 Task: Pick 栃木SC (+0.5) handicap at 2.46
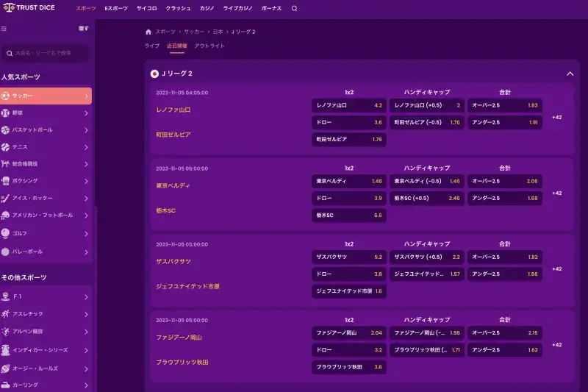pyautogui.click(x=427, y=198)
